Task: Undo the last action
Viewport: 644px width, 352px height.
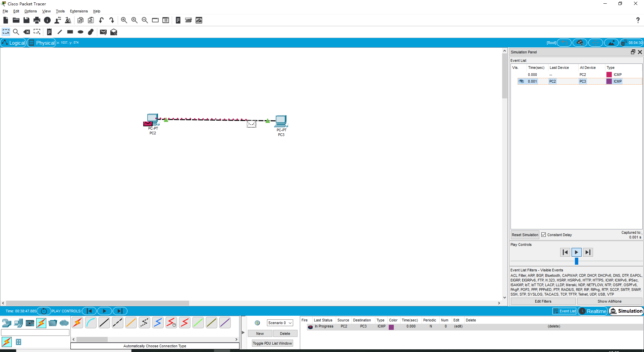Action: pos(101,20)
